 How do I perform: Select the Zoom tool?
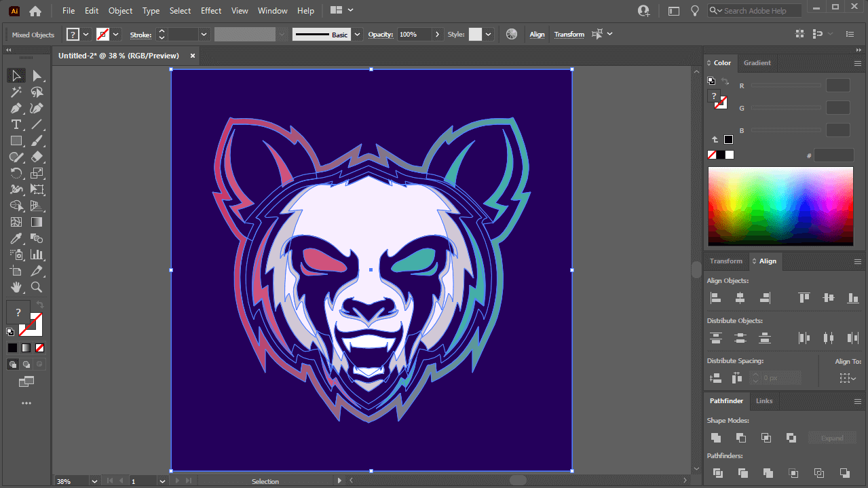(x=37, y=287)
